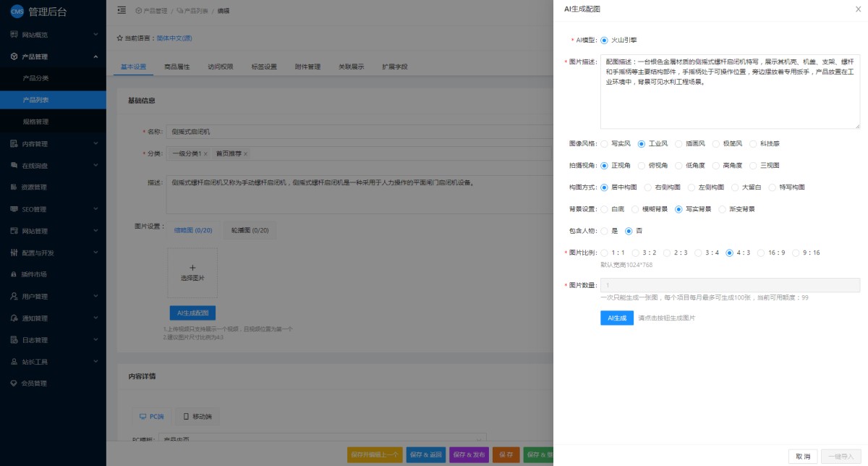Click the sidebar collapse hamburger icon
868x466 pixels.
pos(121,10)
